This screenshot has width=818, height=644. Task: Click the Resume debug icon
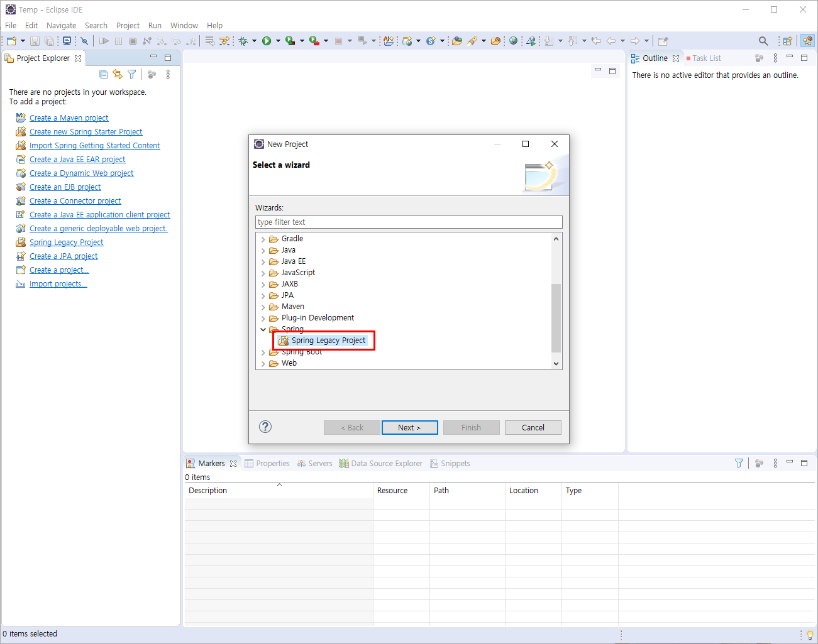[x=104, y=41]
